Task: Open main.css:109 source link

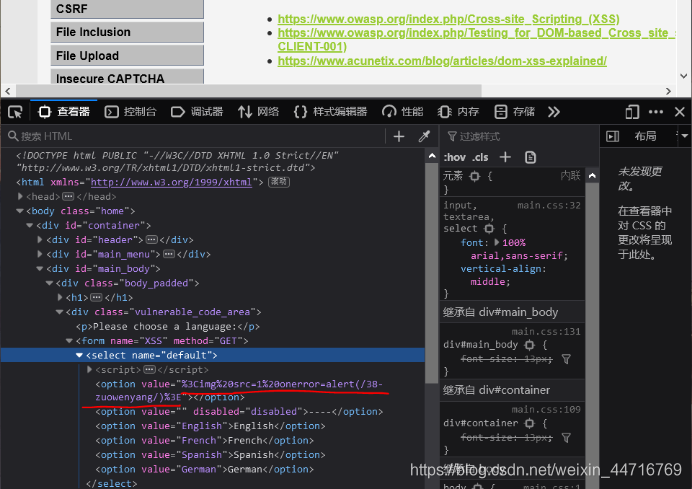Action: tap(546, 410)
